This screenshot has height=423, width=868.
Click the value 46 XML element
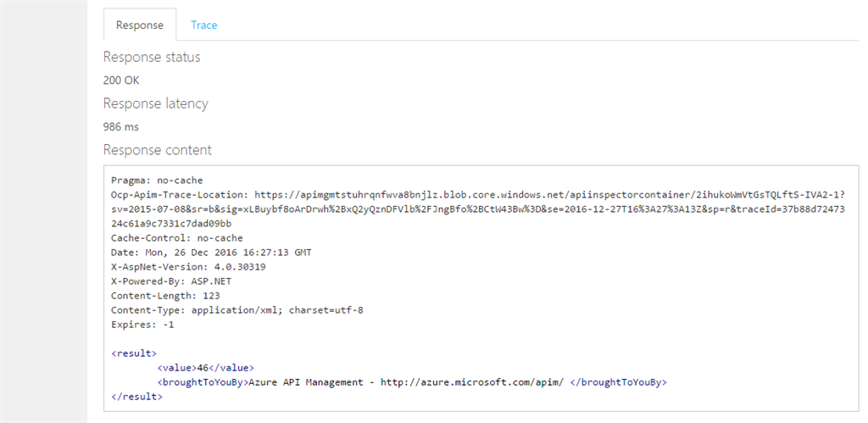point(205,367)
